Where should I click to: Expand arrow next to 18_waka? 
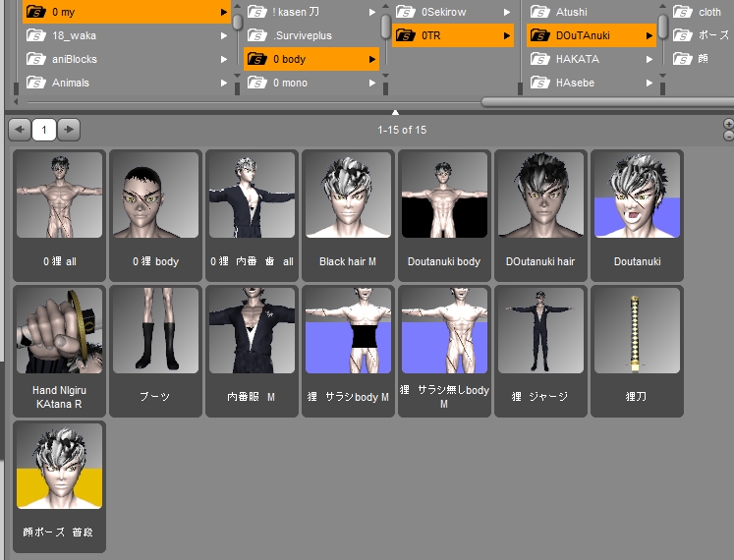tap(224, 35)
